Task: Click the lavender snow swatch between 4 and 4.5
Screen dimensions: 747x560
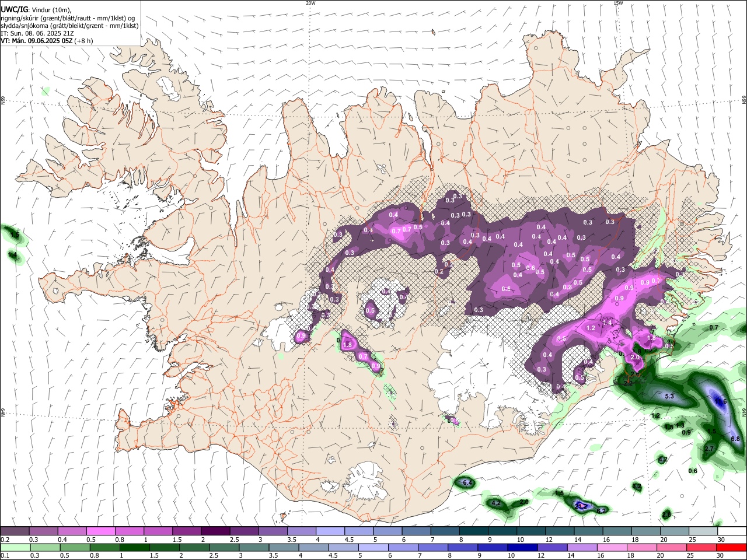Action: (x=330, y=531)
